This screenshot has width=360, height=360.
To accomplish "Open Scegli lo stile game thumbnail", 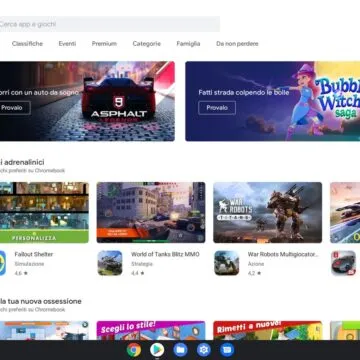I will tap(151, 331).
